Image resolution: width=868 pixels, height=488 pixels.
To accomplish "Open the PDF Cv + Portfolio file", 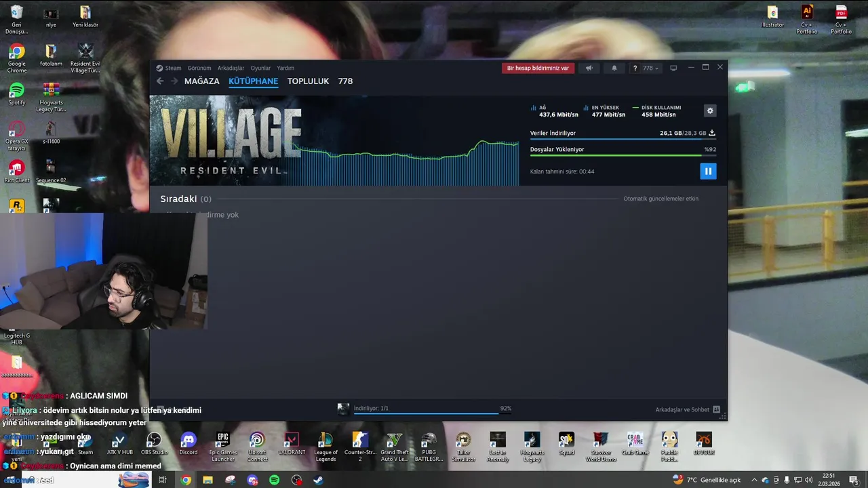I will pos(842,20).
